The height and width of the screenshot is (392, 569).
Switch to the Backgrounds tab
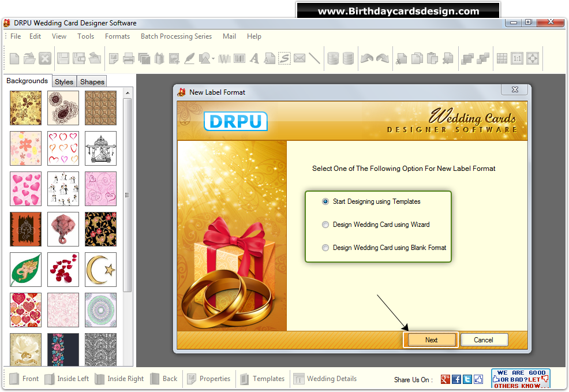pyautogui.click(x=27, y=81)
